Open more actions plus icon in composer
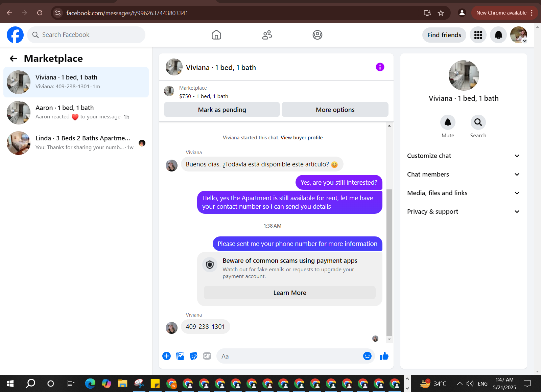The image size is (541, 392). point(166,356)
